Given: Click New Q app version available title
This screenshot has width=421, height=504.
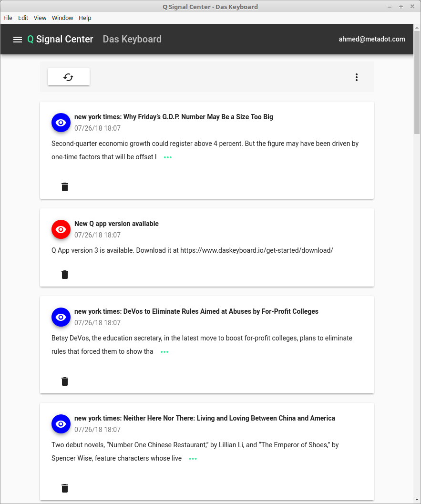Looking at the screenshot, I should tap(116, 224).
